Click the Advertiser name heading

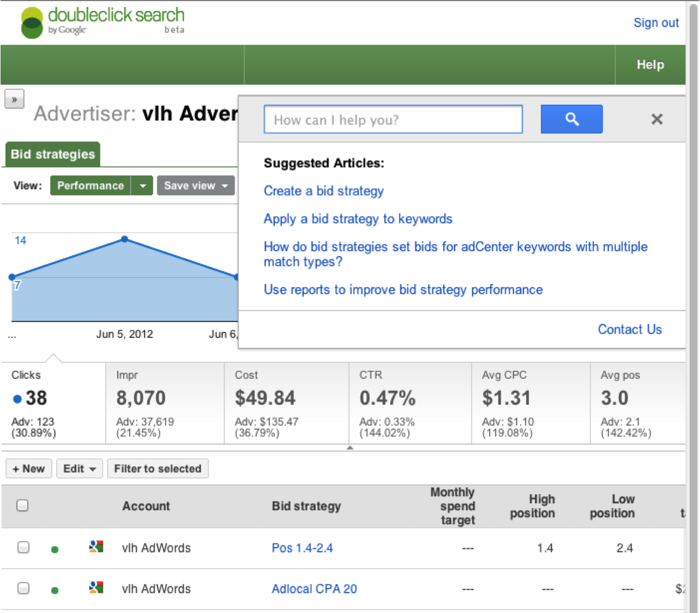tap(136, 113)
